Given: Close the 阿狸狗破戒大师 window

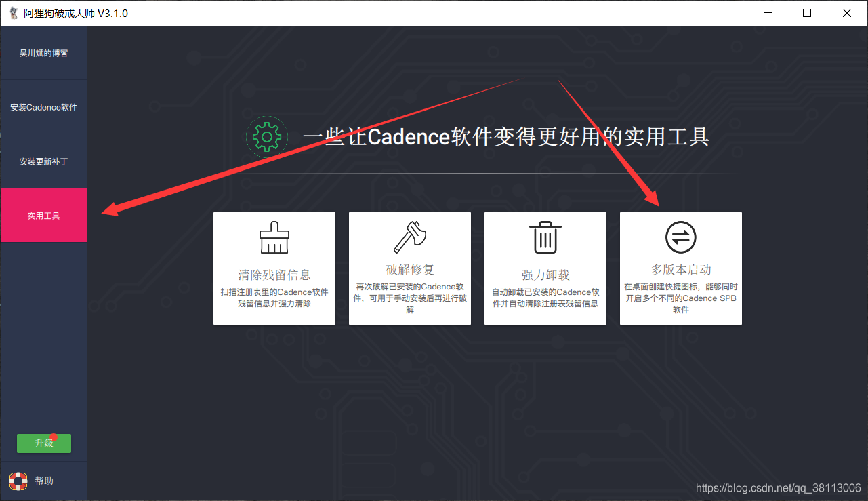Looking at the screenshot, I should tap(847, 13).
